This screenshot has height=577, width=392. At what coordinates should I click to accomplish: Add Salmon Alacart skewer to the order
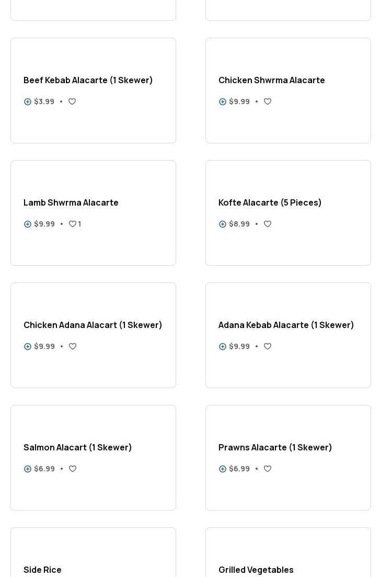coord(28,469)
